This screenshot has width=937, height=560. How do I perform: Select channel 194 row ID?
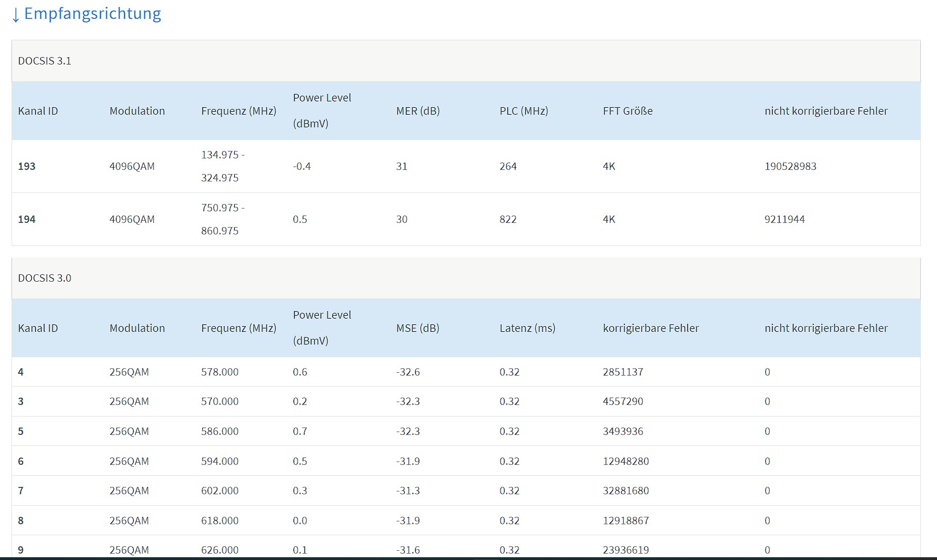click(x=27, y=220)
